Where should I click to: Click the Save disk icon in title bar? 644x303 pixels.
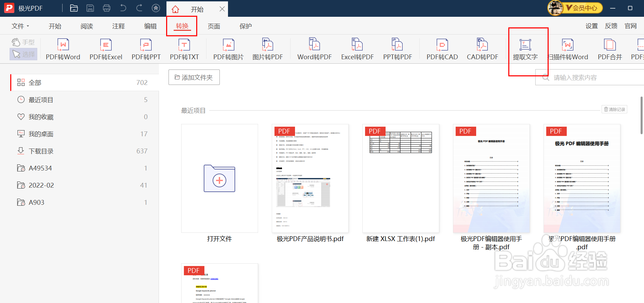(90, 8)
